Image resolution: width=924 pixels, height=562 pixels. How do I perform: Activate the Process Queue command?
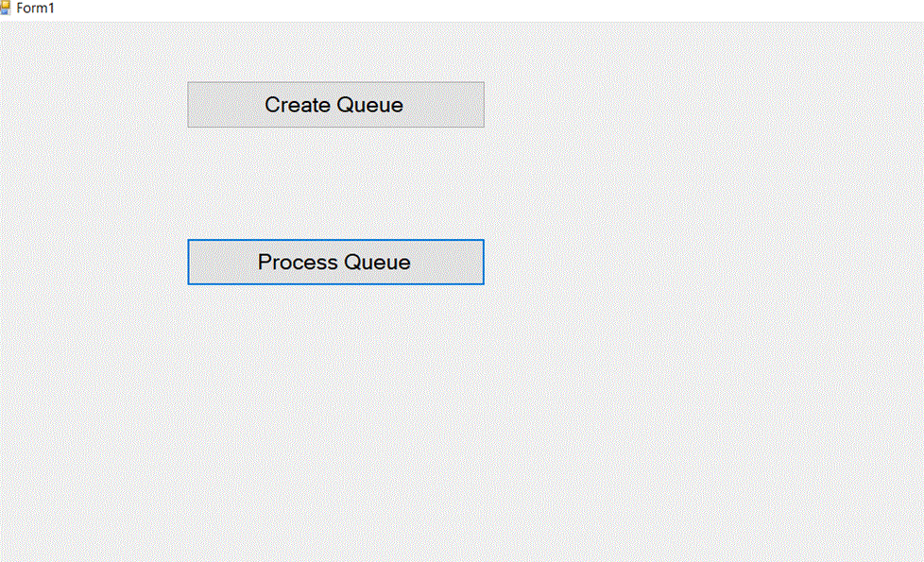[x=335, y=262]
